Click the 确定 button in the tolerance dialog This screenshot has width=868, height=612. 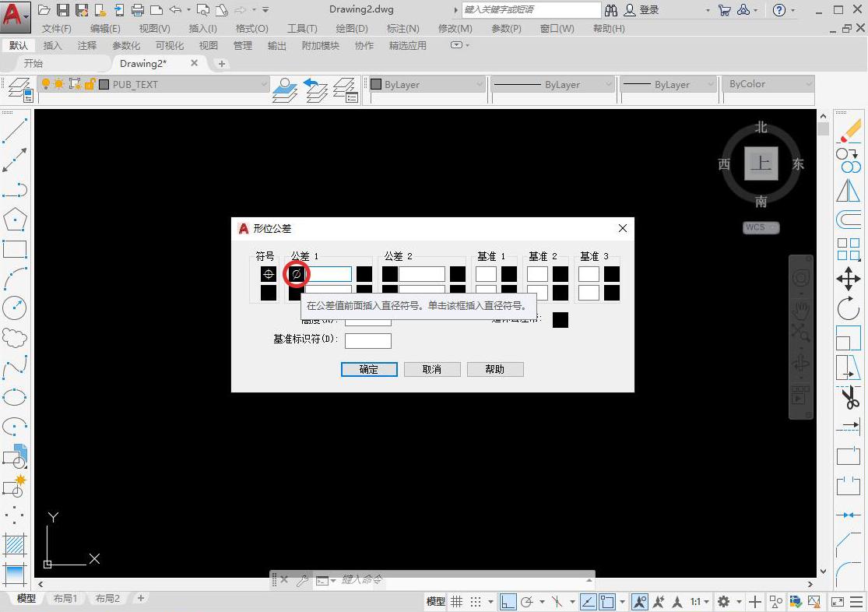368,369
